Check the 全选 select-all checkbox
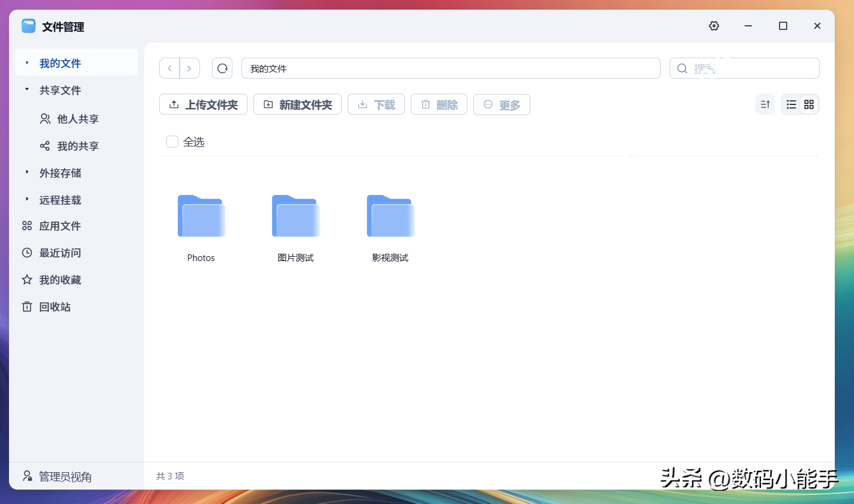 coord(172,142)
